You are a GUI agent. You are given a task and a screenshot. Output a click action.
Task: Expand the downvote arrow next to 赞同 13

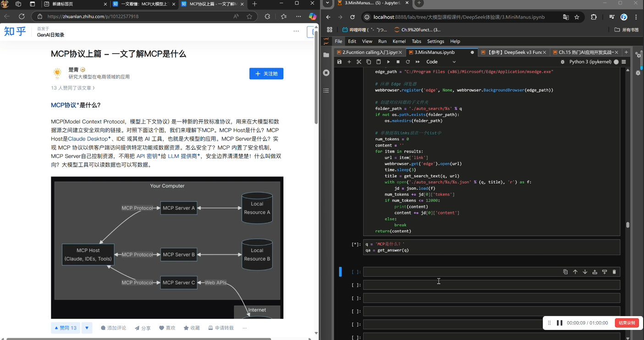pos(87,328)
